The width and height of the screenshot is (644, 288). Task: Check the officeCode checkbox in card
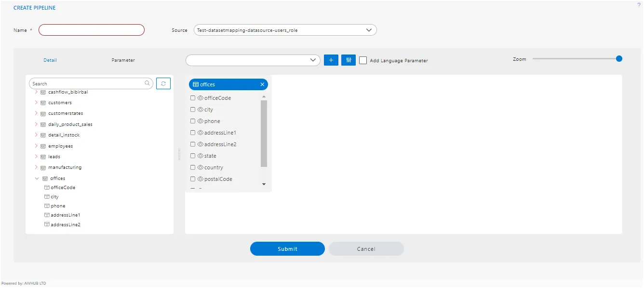193,98
